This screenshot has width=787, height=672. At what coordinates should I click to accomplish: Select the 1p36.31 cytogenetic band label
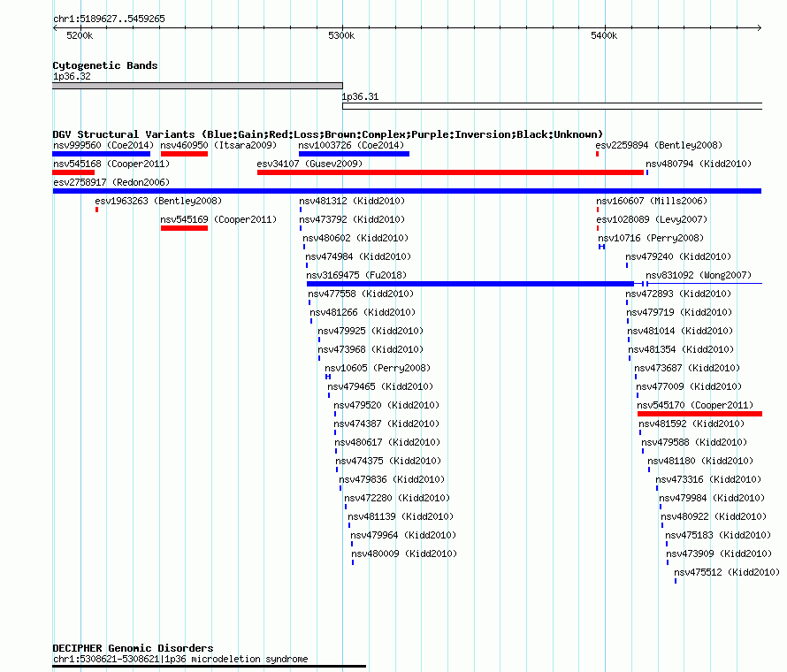coord(361,96)
